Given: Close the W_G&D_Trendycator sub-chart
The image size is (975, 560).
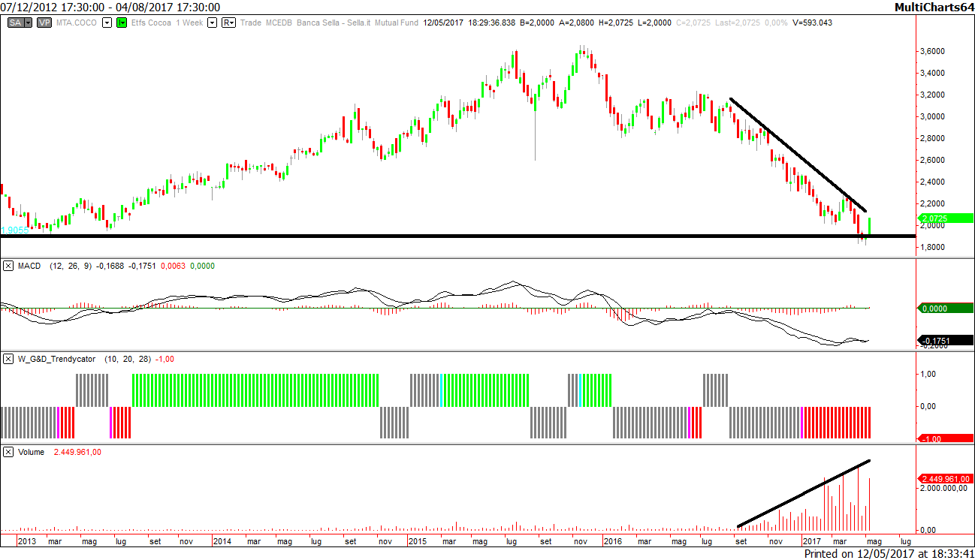Looking at the screenshot, I should tap(8, 359).
